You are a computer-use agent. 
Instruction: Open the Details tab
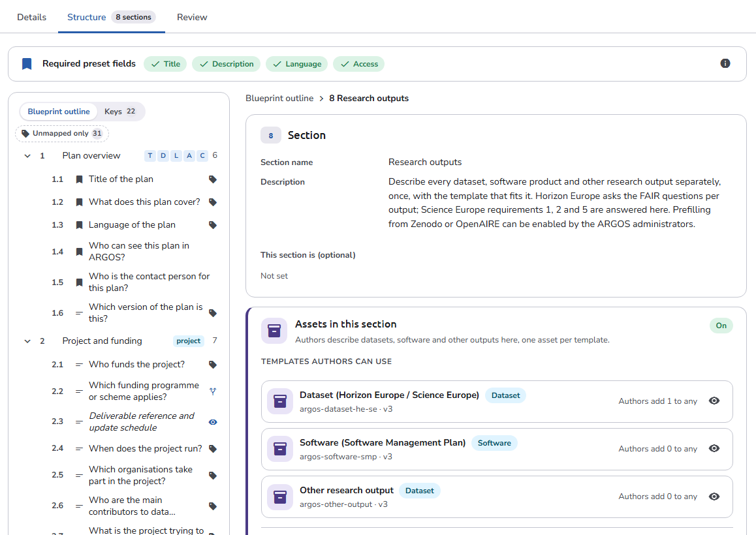click(32, 18)
